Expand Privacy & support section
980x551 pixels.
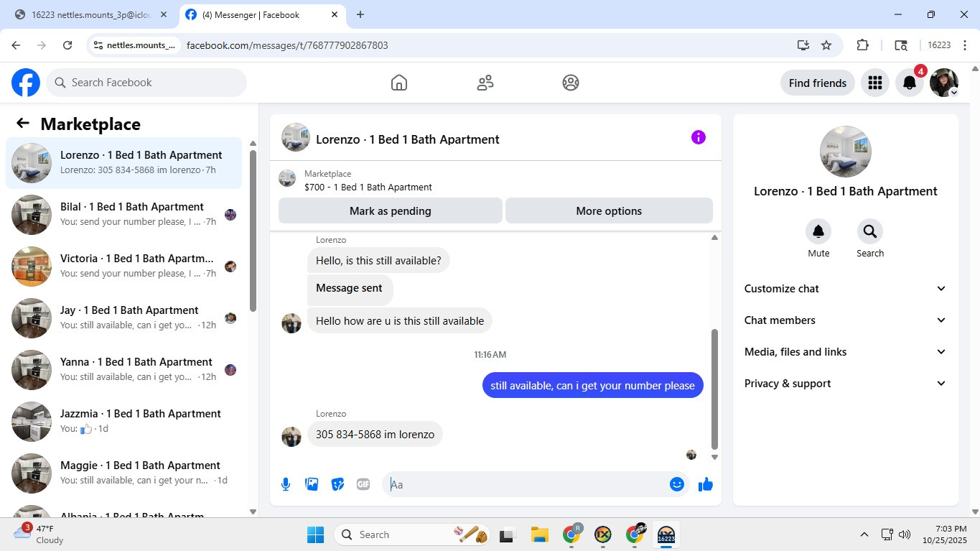[x=845, y=384]
